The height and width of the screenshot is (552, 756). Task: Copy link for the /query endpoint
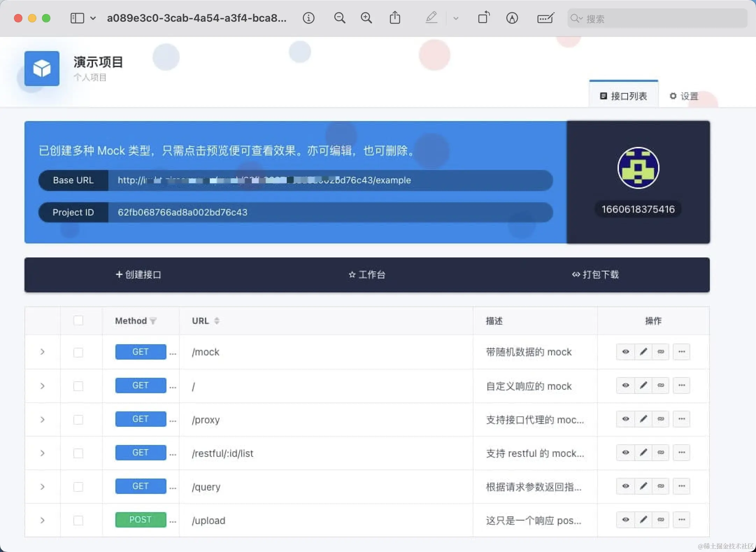coord(661,486)
